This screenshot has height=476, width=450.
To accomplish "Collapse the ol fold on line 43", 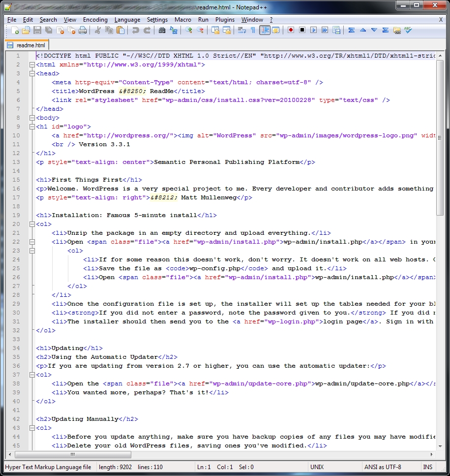I will 32,428.
